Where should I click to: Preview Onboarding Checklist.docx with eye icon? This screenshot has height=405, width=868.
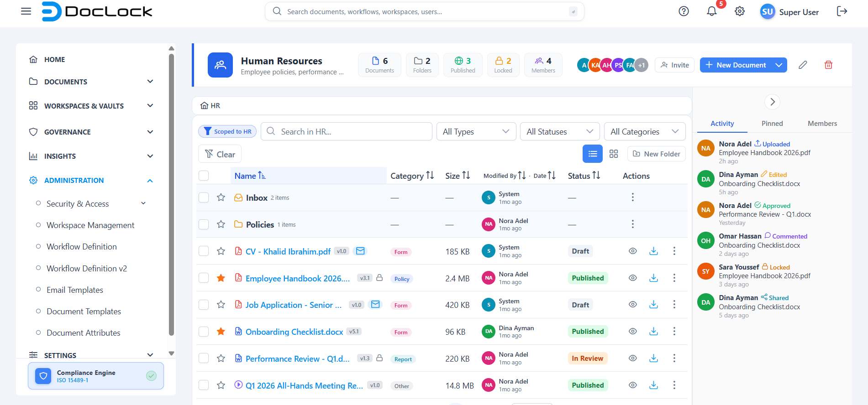pyautogui.click(x=632, y=331)
